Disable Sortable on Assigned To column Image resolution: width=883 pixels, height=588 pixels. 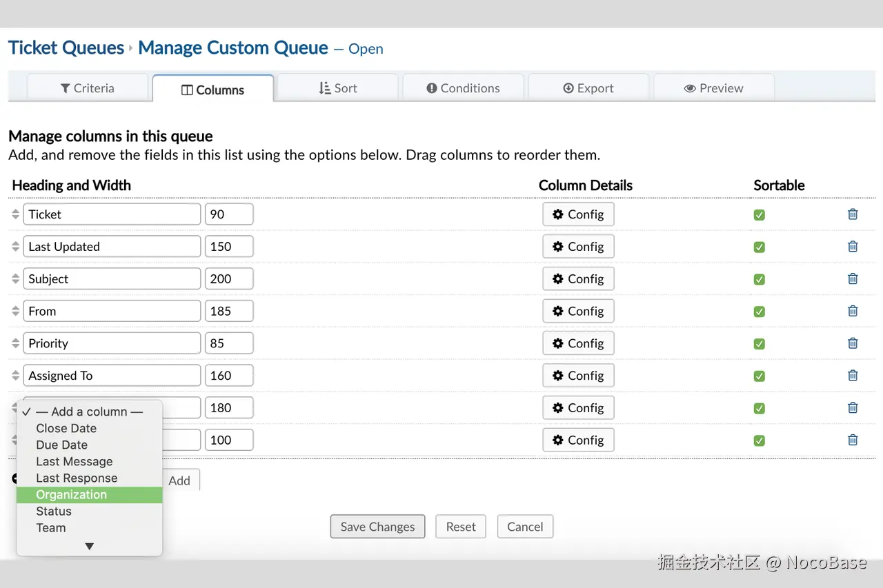pyautogui.click(x=760, y=376)
